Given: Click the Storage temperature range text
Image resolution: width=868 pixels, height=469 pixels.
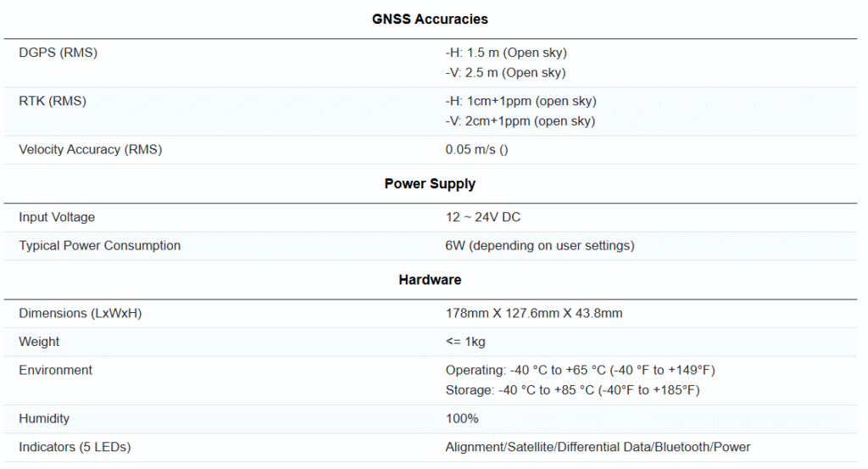Looking at the screenshot, I should [572, 390].
